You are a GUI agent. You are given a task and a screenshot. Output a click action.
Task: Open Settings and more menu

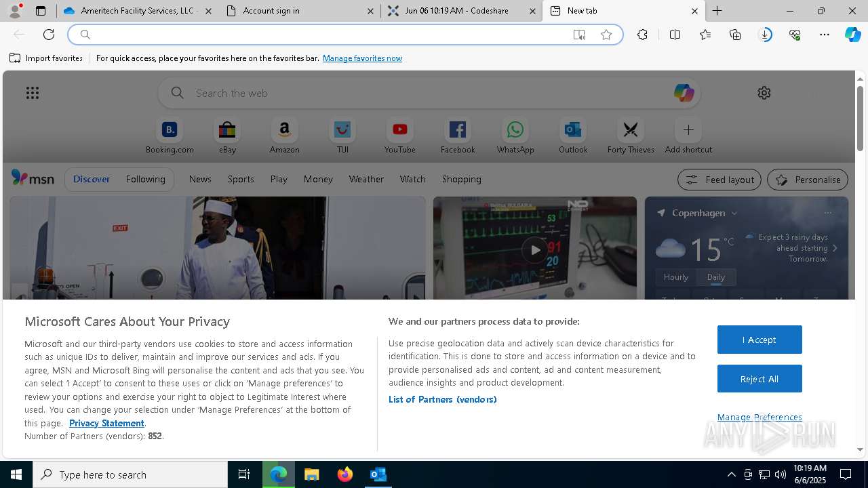[825, 35]
